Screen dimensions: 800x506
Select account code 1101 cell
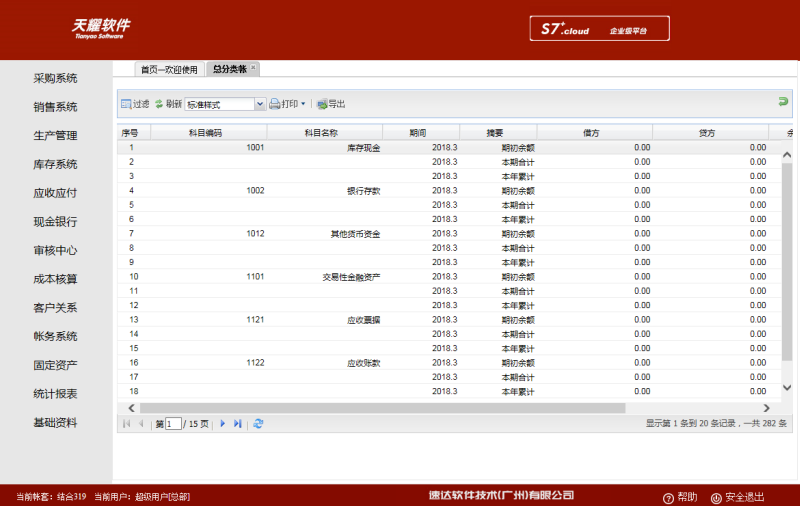pyautogui.click(x=209, y=276)
